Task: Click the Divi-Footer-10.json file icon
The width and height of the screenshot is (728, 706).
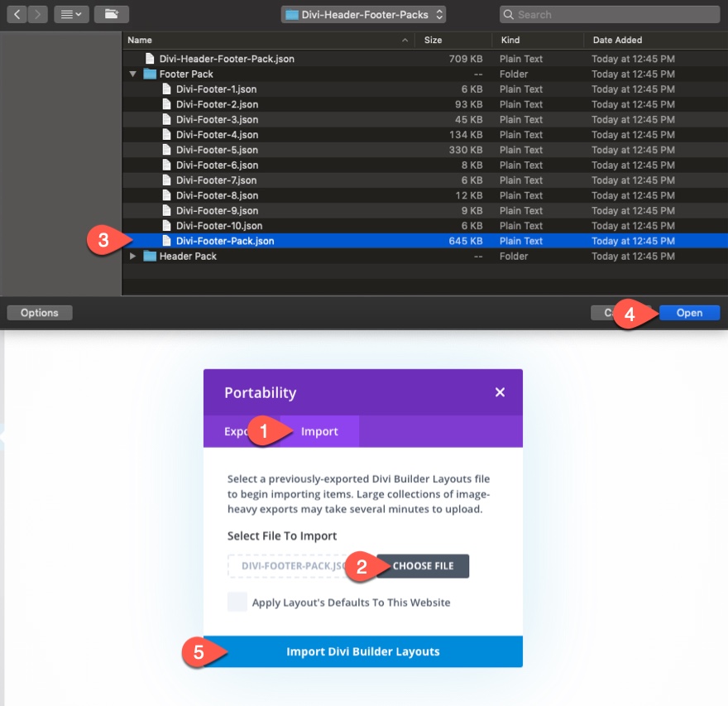Action: [166, 226]
